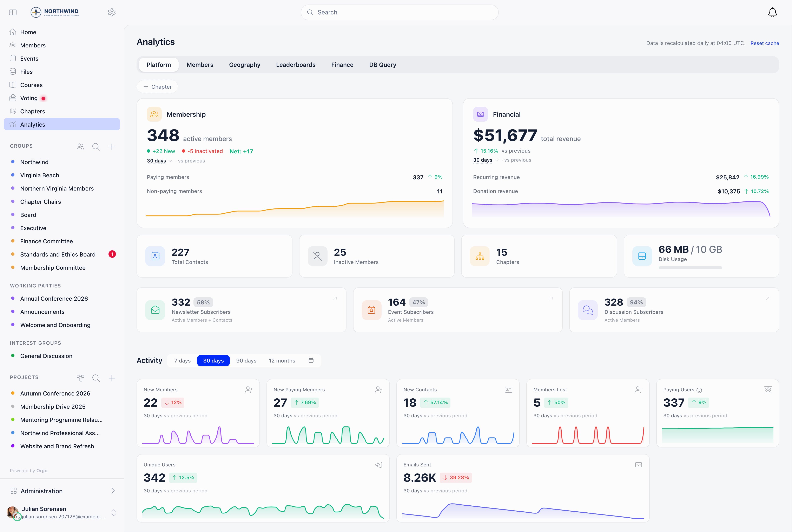Open the Newsletter Subscribers arrow link
792x532 pixels.
[335, 298]
